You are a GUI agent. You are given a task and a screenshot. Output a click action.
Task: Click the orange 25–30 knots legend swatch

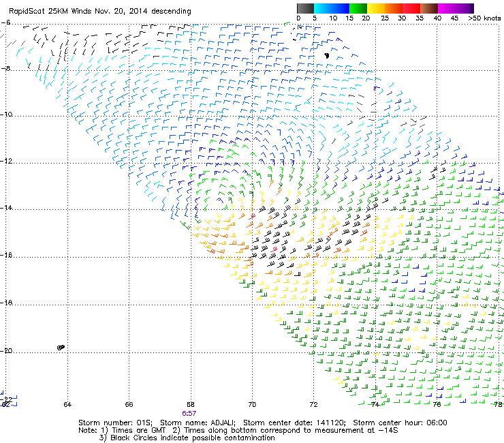tap(394, 8)
